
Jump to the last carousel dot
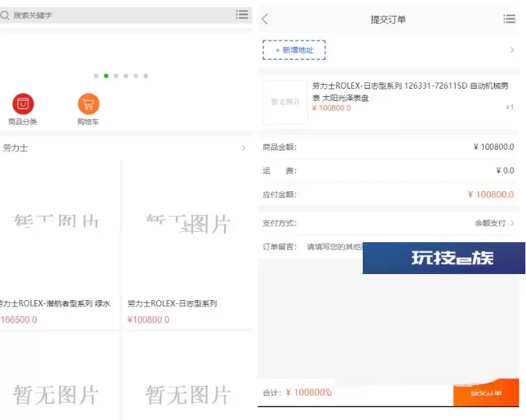click(x=146, y=76)
